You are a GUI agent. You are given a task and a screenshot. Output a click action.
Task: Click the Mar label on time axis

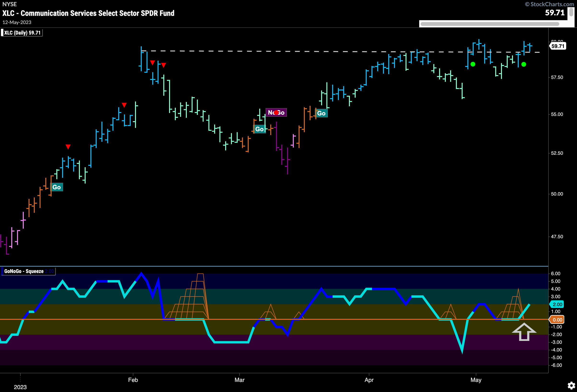coord(240,380)
